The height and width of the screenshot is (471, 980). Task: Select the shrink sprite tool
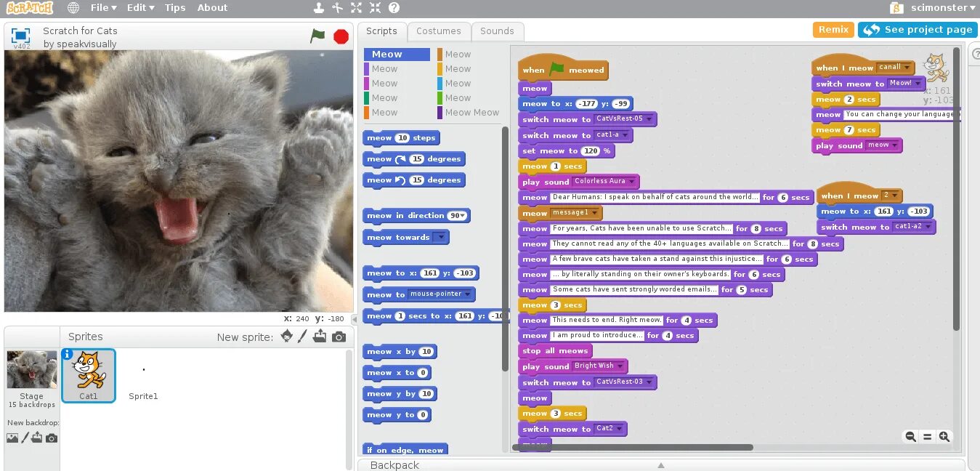tap(375, 8)
